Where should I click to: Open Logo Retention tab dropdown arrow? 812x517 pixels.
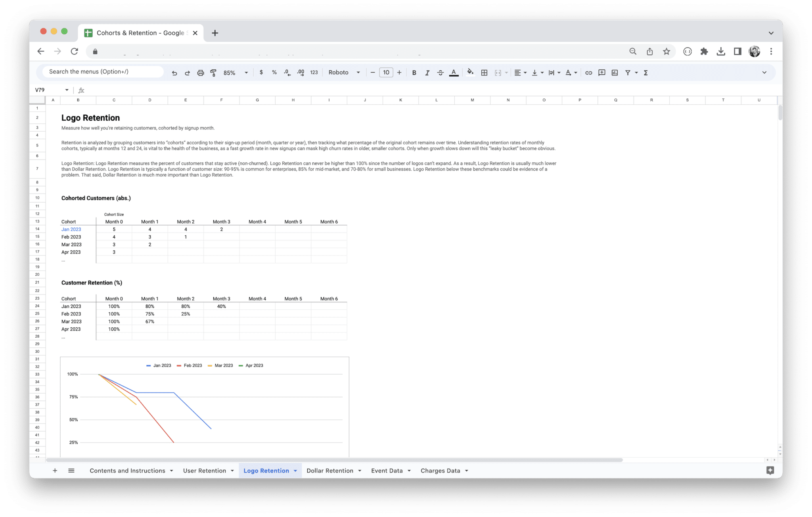(295, 471)
